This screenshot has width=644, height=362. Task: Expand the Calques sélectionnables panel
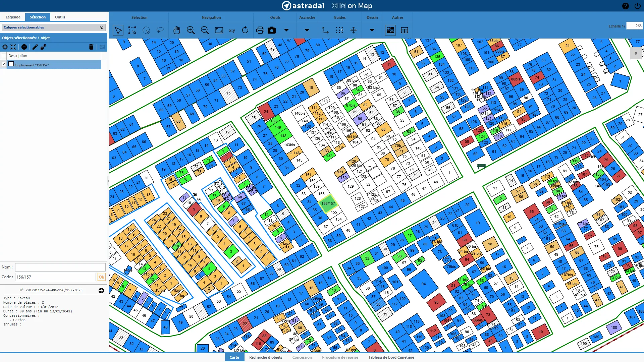pyautogui.click(x=102, y=27)
